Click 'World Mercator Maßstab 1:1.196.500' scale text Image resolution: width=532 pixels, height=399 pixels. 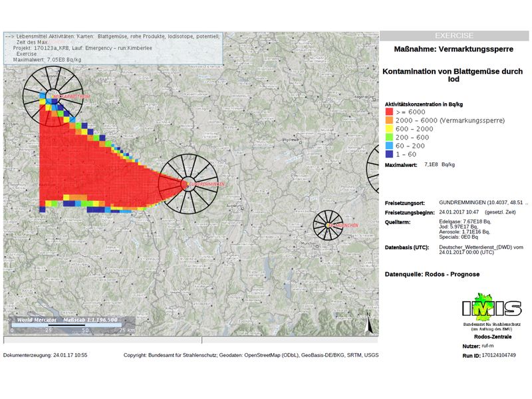pos(67,320)
